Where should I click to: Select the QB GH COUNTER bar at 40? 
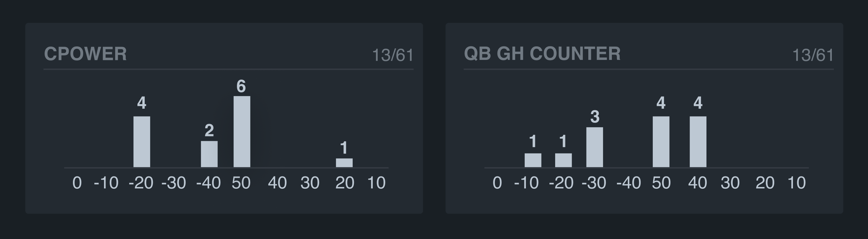coord(698,142)
